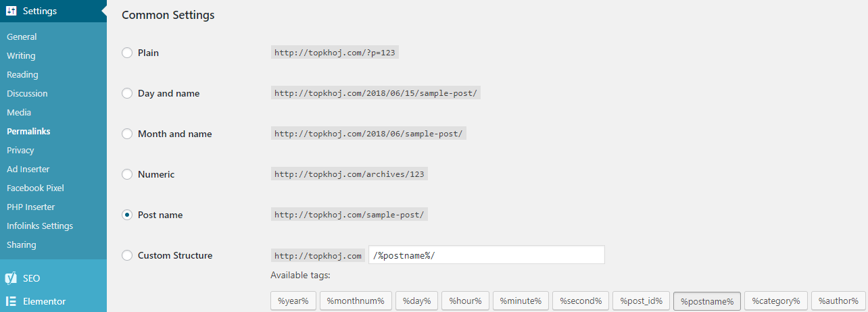
Task: Open the Writing settings submenu item
Action: [x=21, y=55]
